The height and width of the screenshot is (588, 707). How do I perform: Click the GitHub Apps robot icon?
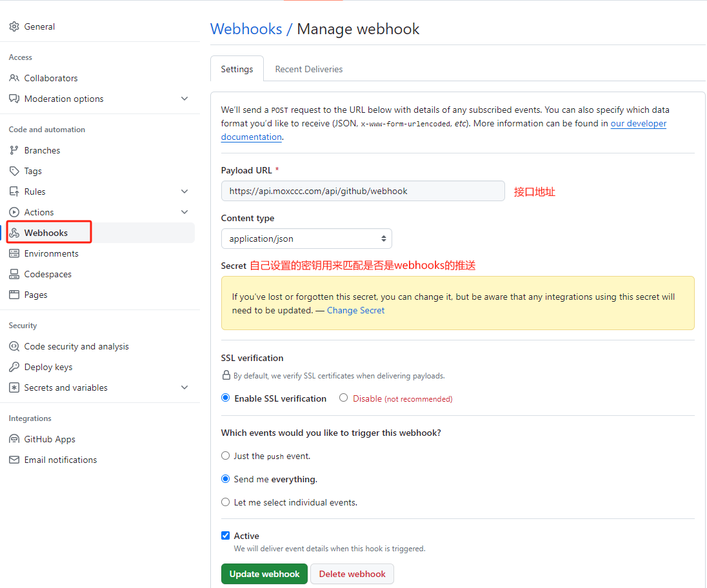[x=14, y=439]
